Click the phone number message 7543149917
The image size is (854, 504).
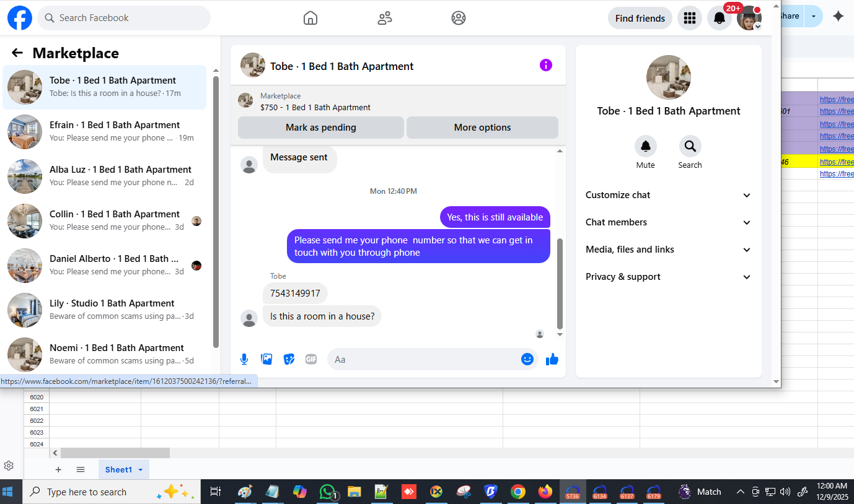click(295, 293)
